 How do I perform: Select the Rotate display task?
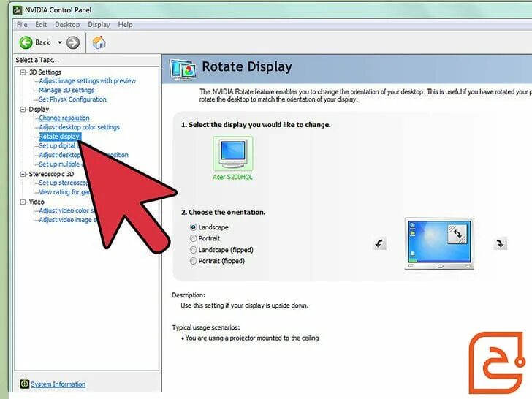point(60,137)
